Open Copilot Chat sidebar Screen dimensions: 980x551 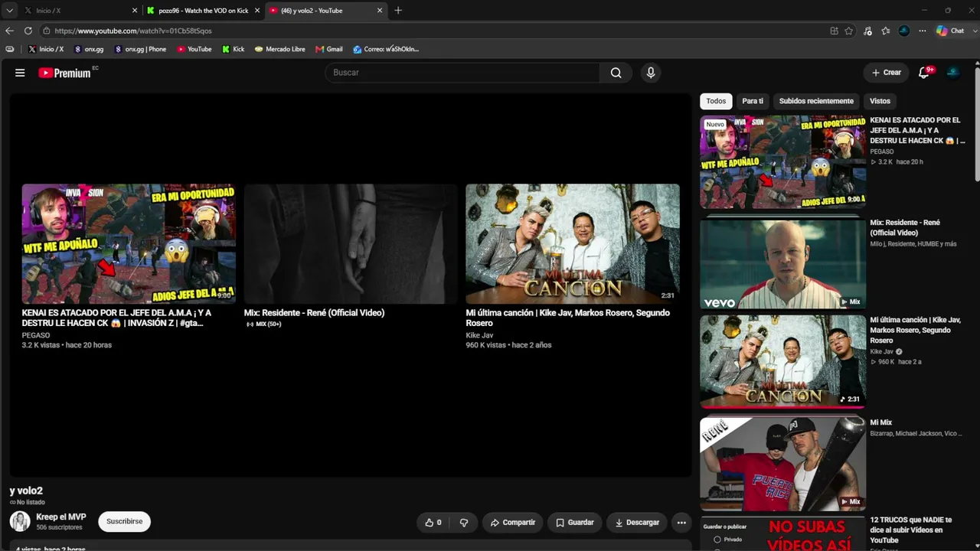point(952,31)
